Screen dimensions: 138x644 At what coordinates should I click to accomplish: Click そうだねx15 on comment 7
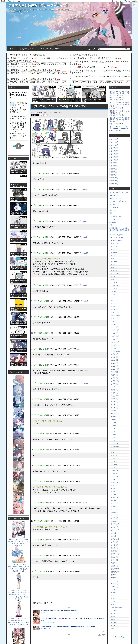(x=83, y=253)
